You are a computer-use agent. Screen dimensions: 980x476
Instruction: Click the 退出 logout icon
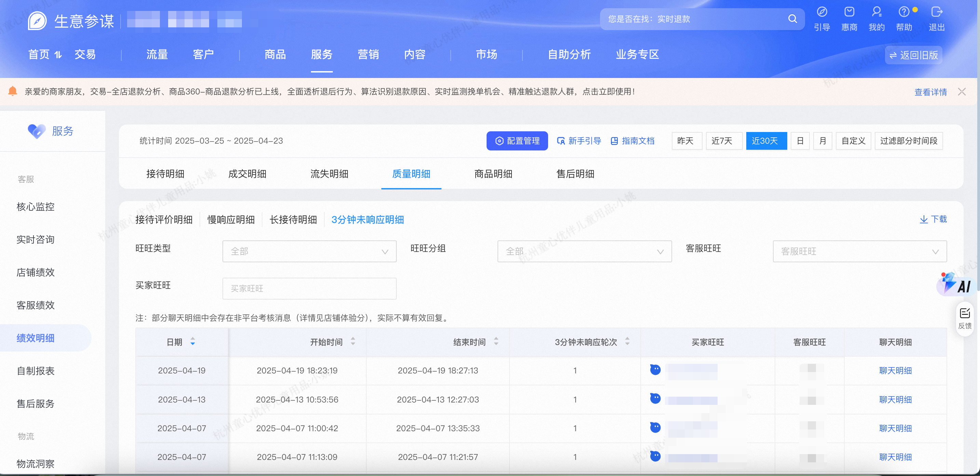[x=936, y=12]
